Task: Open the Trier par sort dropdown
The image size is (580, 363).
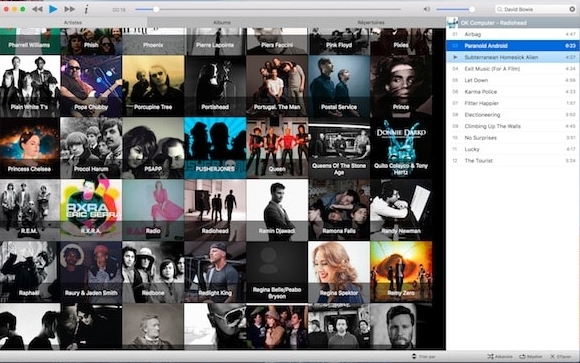Action: click(424, 356)
